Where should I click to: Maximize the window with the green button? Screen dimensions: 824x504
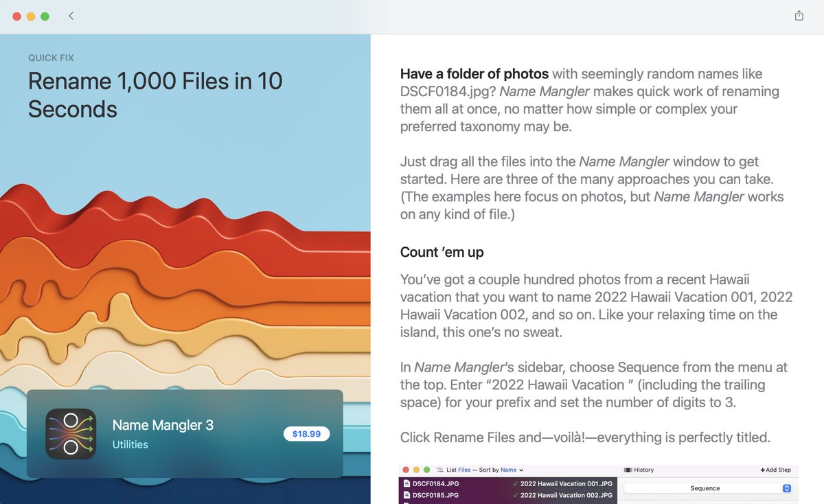(45, 16)
